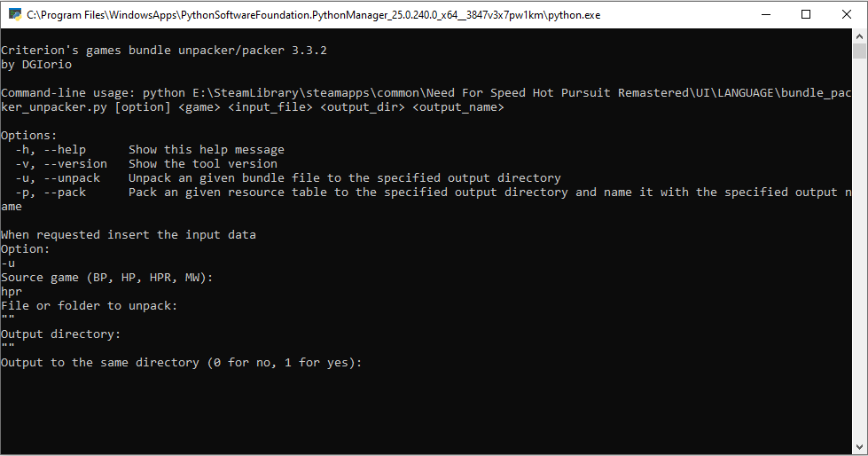The image size is (868, 456).
Task: Click the 'File or folder to unpack:' prompt
Action: (x=90, y=306)
